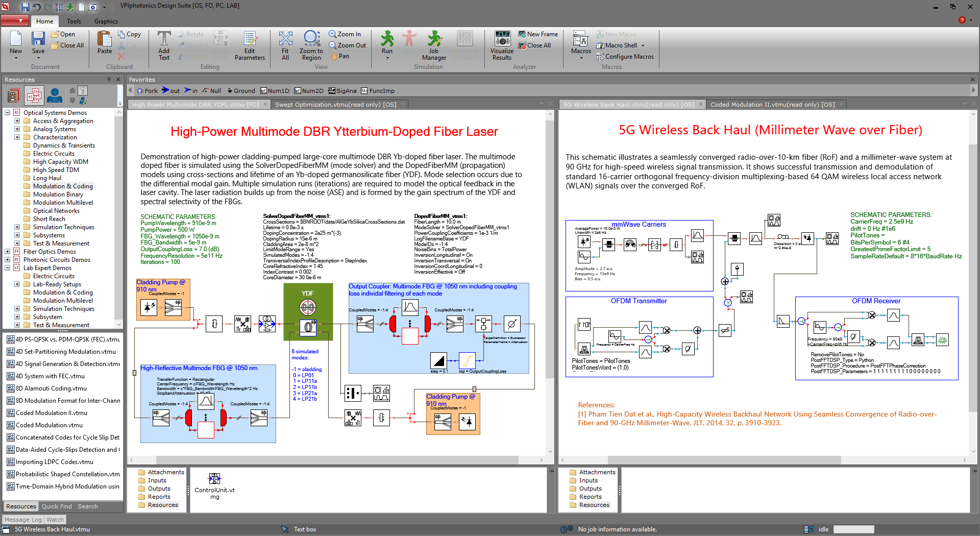
Task: Expand the Fiber Optics Demos node
Action: [x=8, y=252]
